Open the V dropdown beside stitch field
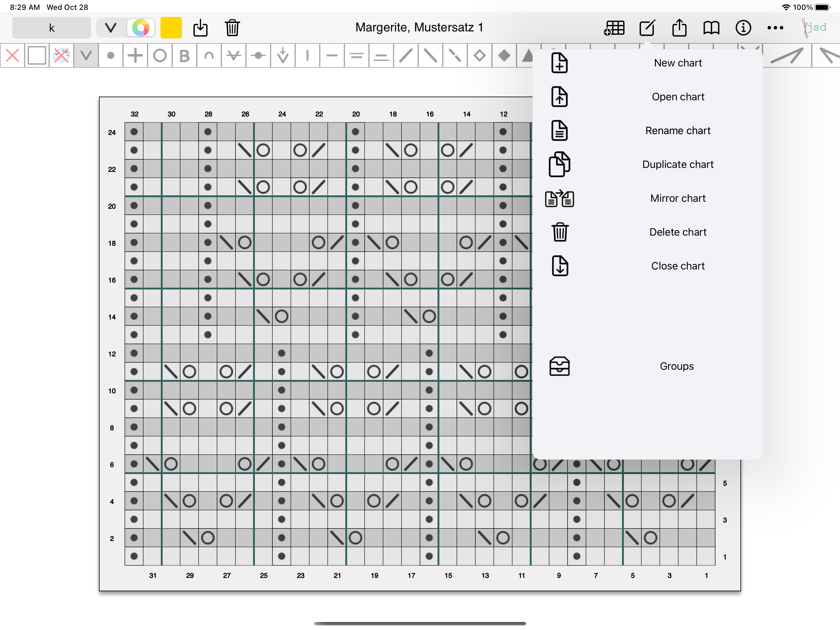The width and height of the screenshot is (840, 630). point(110,28)
